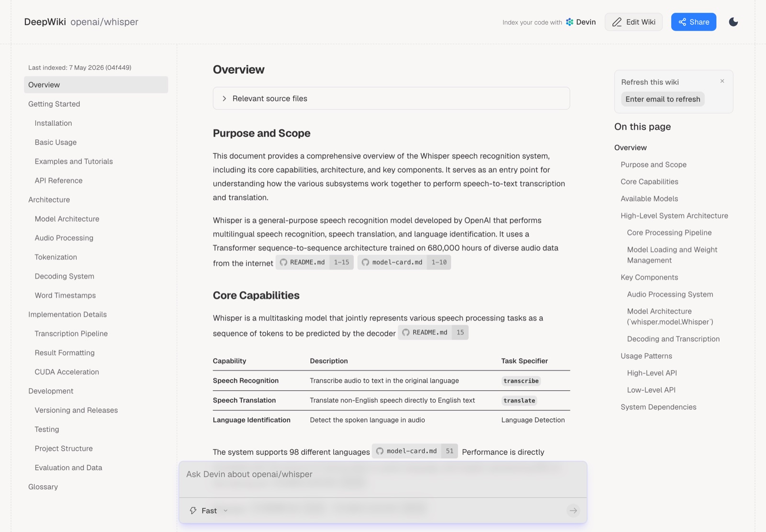Expand Relevant source files

391,98
